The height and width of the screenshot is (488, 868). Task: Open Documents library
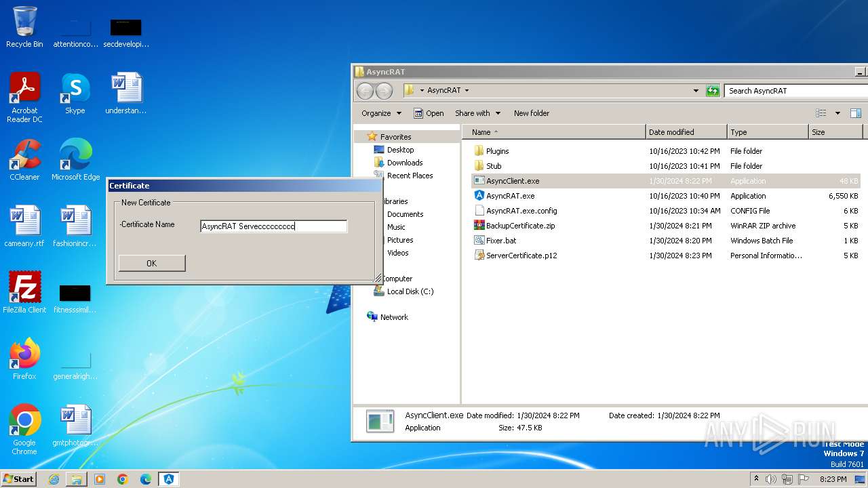(x=404, y=214)
